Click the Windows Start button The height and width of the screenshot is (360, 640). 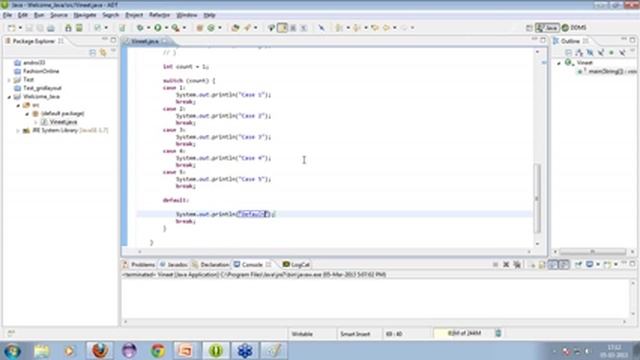12,351
